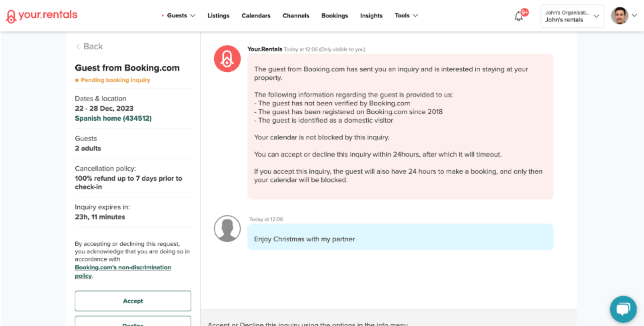Accept the booking inquiry
This screenshot has height=326, width=644.
(x=133, y=301)
